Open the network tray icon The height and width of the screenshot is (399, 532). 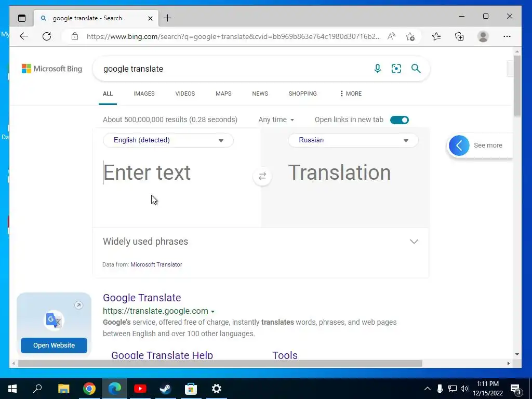pos(453,389)
